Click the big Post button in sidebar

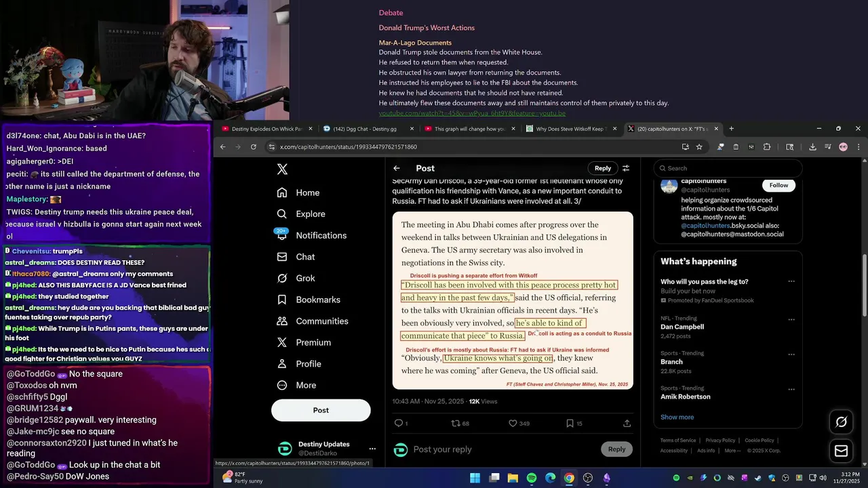click(x=321, y=410)
